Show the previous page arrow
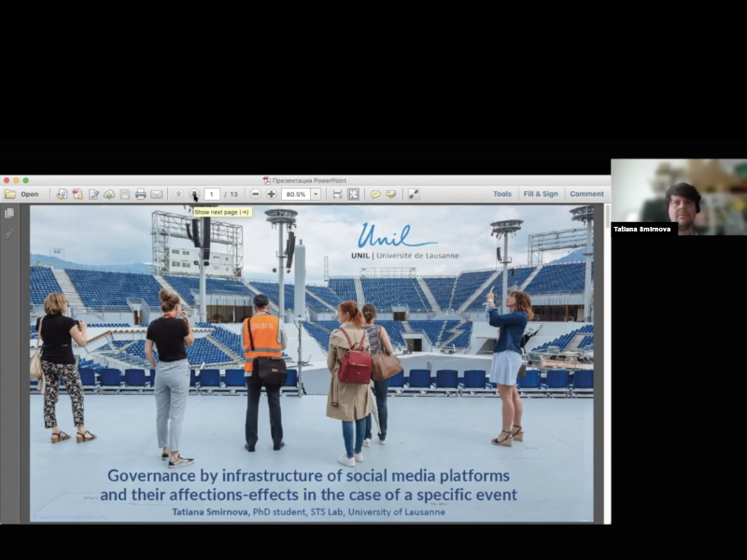Screen dimensions: 747x560 (178, 194)
